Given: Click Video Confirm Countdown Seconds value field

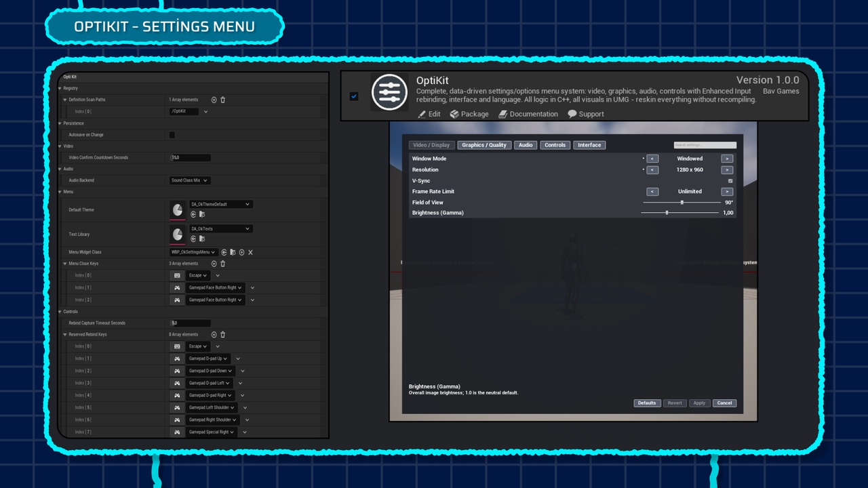Looking at the screenshot, I should (x=190, y=157).
